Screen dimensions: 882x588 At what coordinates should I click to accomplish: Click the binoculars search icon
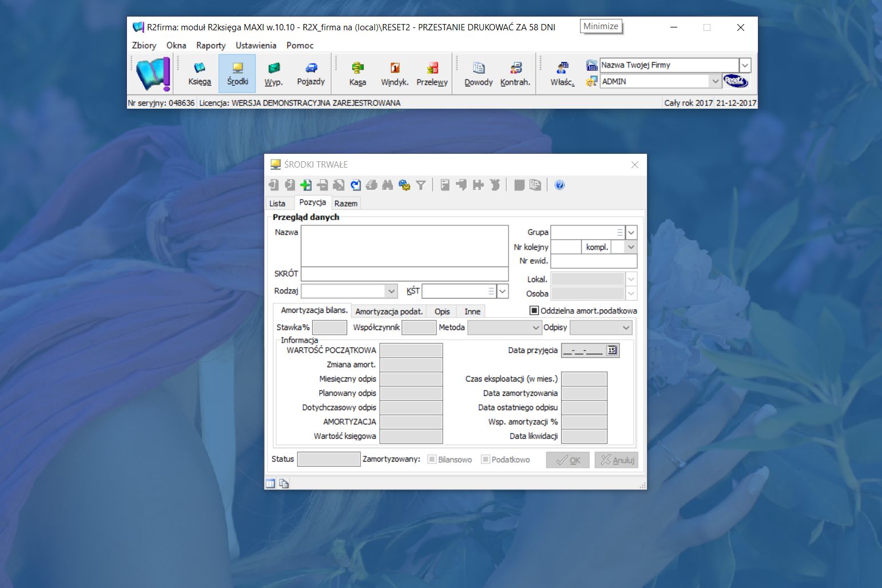(388, 185)
